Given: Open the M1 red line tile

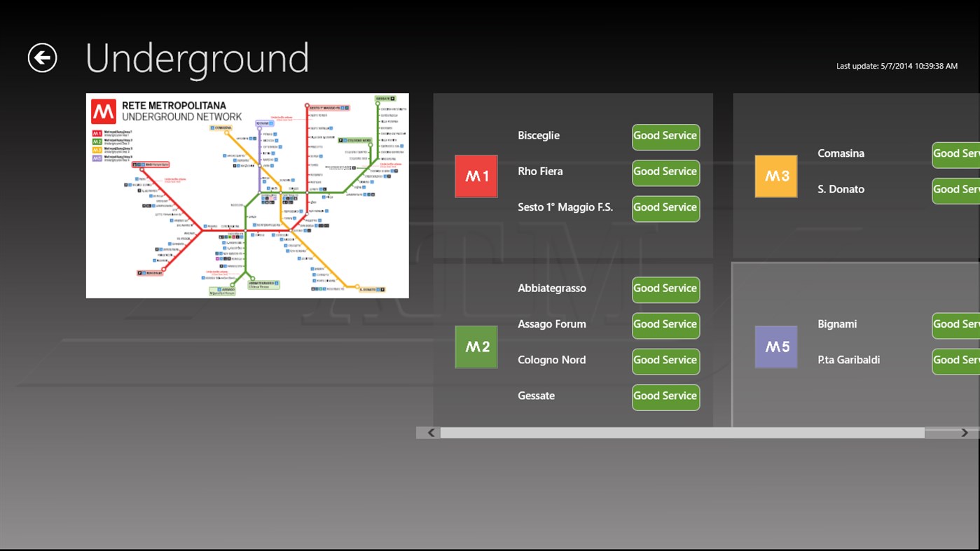Looking at the screenshot, I should [476, 176].
